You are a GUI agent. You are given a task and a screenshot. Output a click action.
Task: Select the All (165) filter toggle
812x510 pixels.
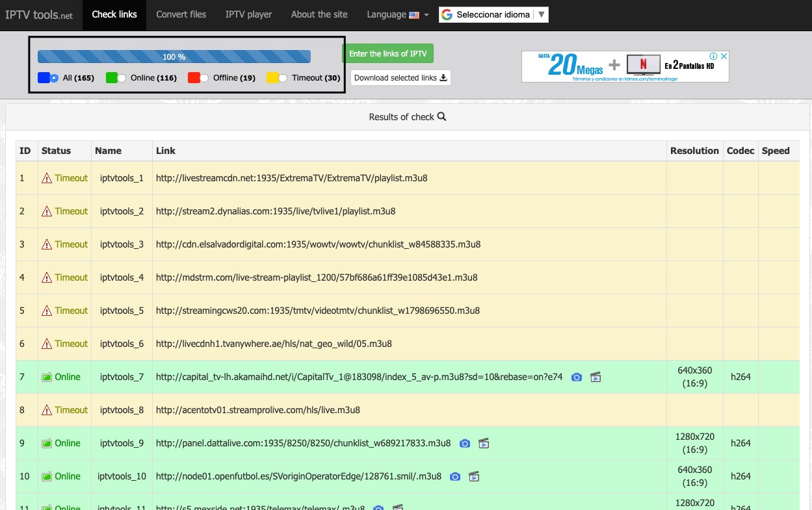point(49,78)
